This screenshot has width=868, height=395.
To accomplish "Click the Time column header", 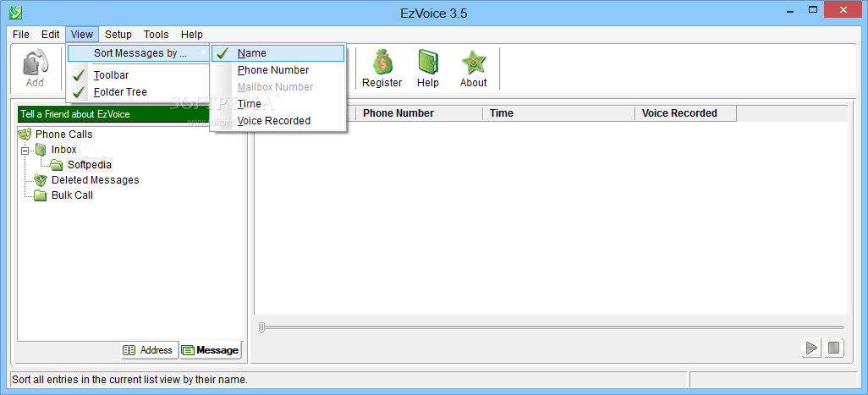I will tap(558, 113).
